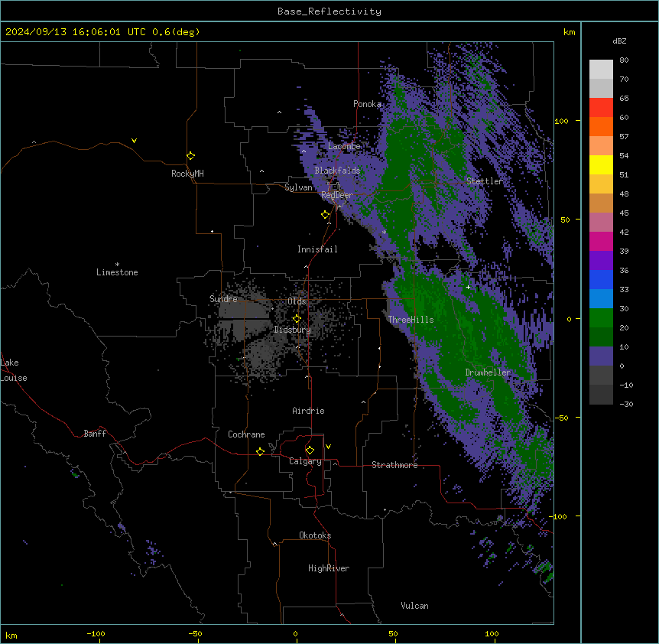Viewport: 659px width, 644px height.
Task: Click the Ponoka city label
Action: 367,104
